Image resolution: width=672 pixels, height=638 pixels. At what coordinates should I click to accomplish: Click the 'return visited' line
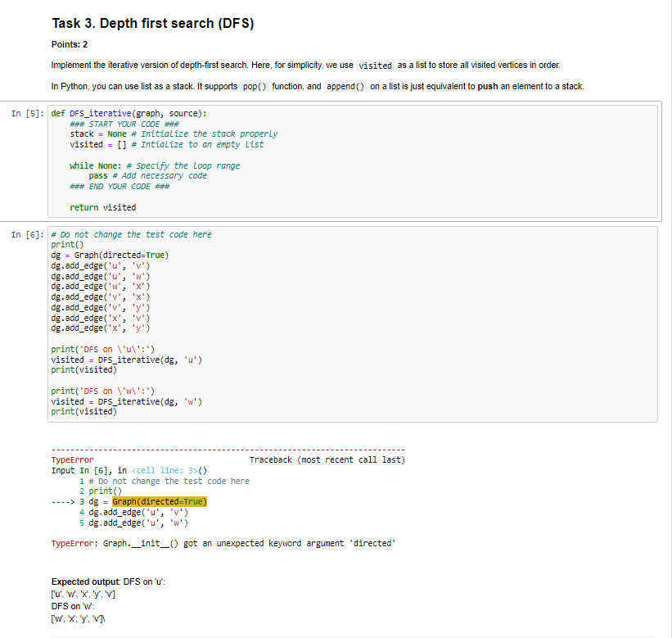(x=103, y=207)
